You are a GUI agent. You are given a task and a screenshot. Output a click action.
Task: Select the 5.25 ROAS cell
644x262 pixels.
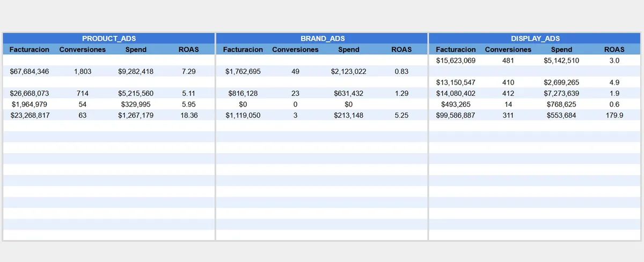(x=402, y=115)
